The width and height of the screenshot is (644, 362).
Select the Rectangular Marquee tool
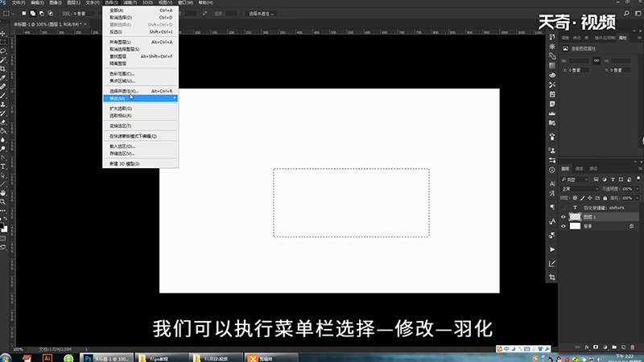3,43
